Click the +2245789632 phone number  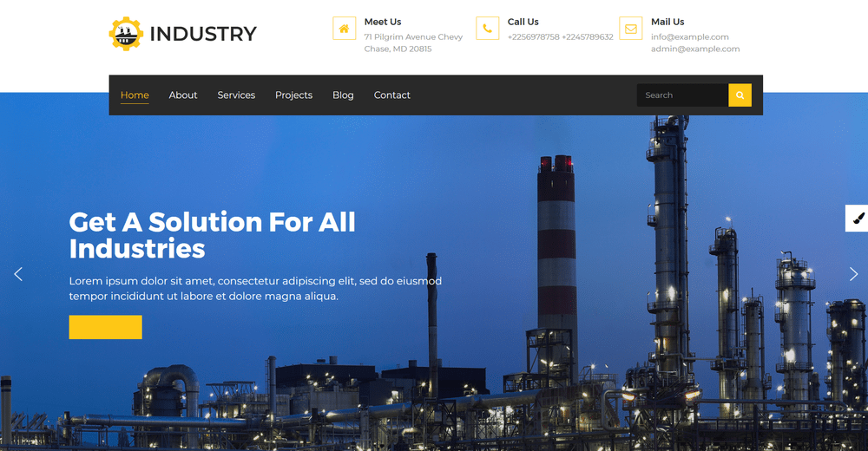click(x=588, y=37)
